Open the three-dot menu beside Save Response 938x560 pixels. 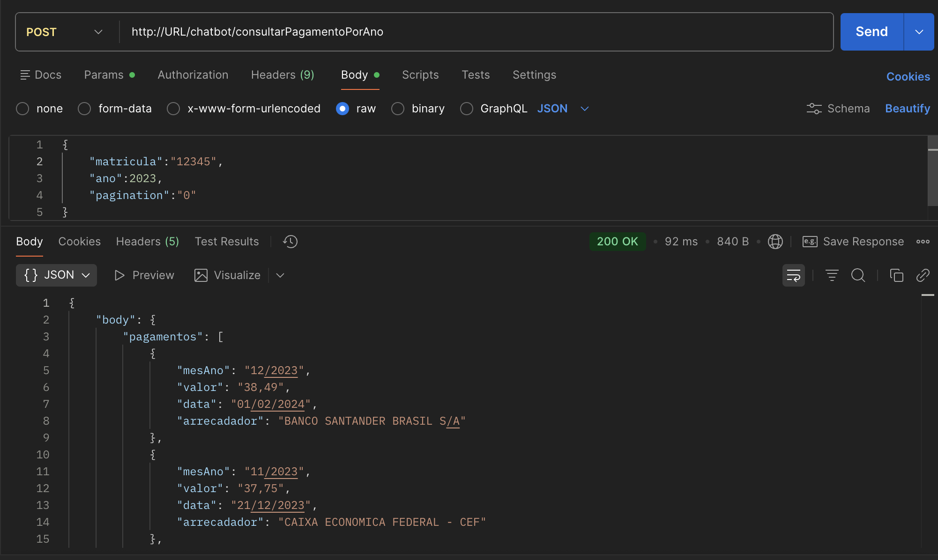pyautogui.click(x=923, y=242)
